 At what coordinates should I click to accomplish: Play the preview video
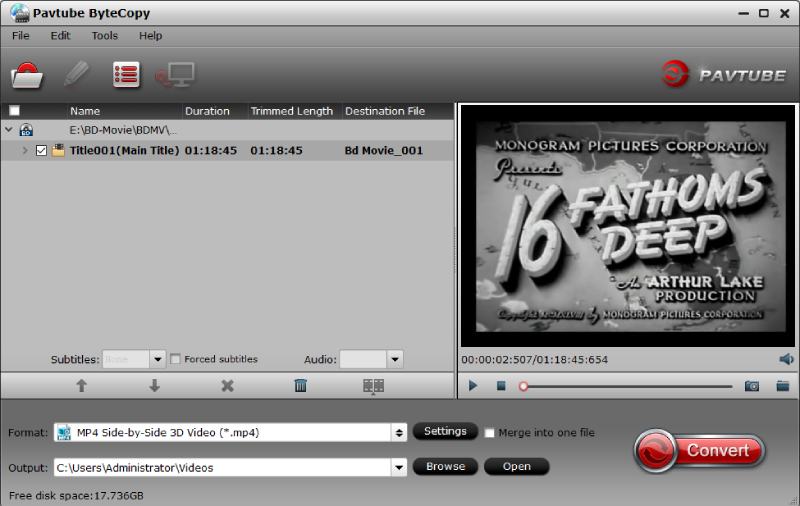pos(473,386)
